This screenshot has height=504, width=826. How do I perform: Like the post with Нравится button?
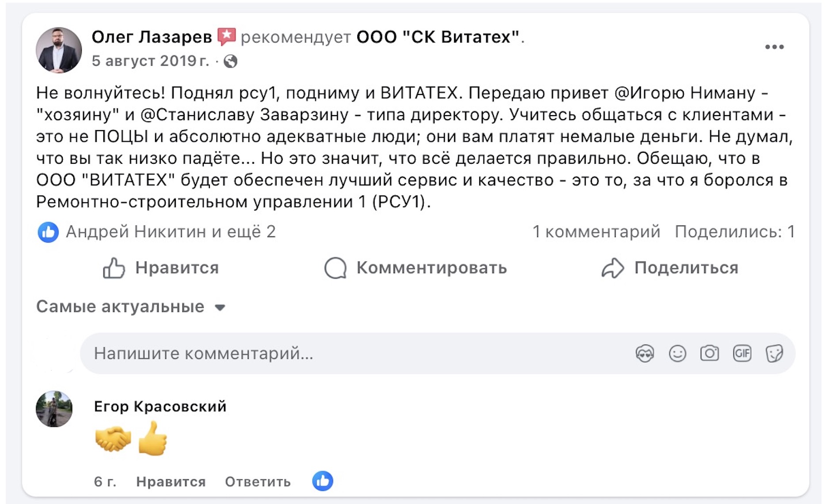point(161,268)
